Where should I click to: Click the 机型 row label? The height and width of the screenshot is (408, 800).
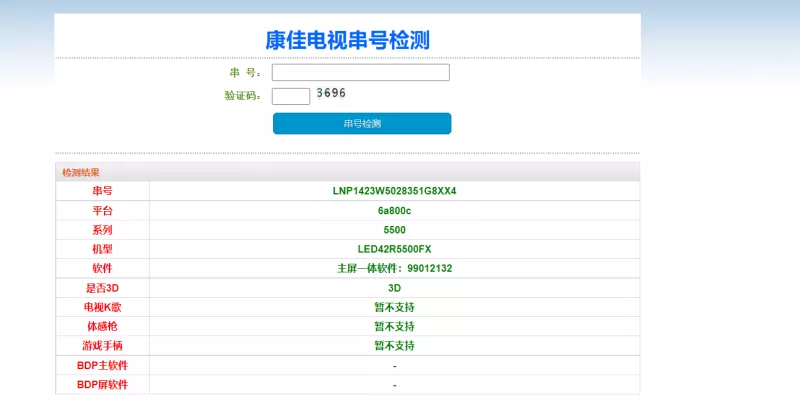[x=102, y=249]
